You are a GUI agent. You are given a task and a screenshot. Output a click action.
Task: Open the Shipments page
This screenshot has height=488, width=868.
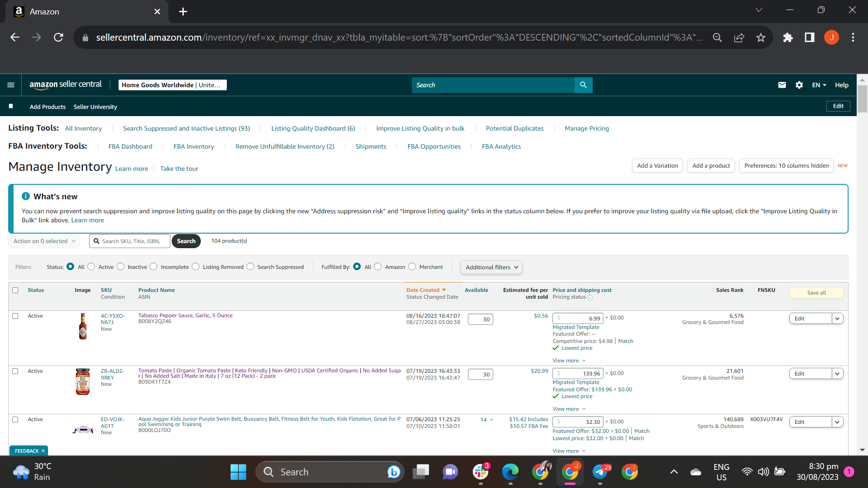point(371,146)
